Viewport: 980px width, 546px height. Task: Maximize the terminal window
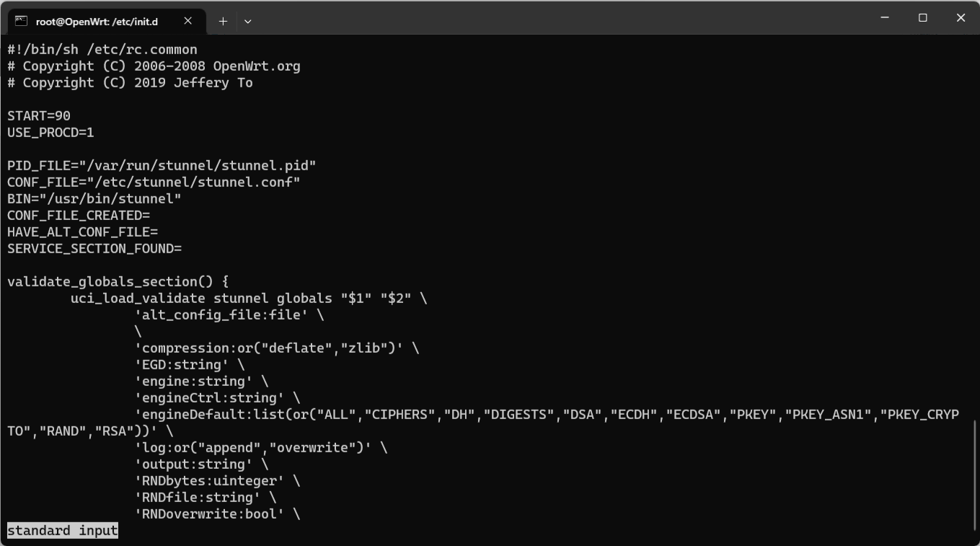pyautogui.click(x=923, y=18)
